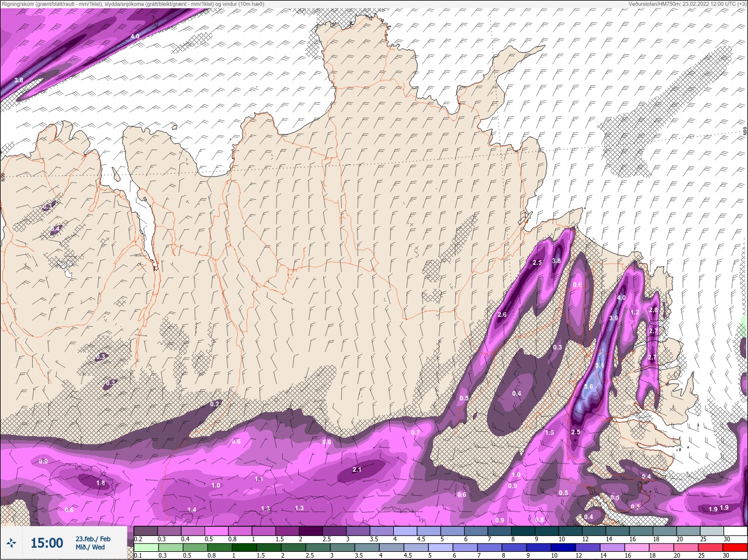The height and width of the screenshot is (560, 748).
Task: Click the 1.4 precipitation value on the map
Action: [x=192, y=510]
